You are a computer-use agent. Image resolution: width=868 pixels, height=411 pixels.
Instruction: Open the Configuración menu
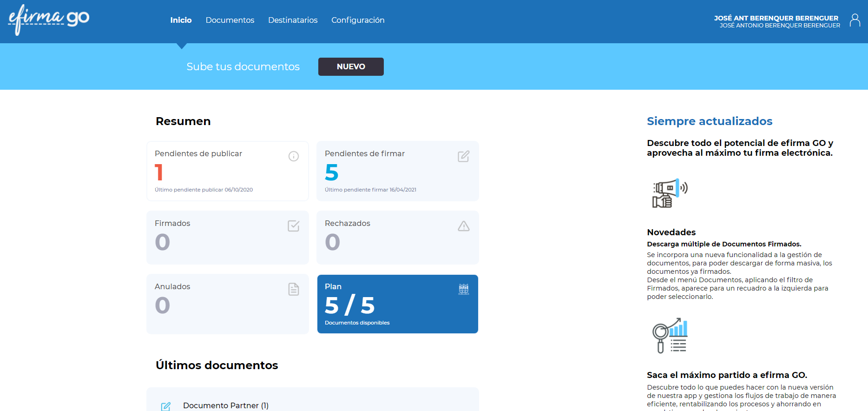[358, 20]
